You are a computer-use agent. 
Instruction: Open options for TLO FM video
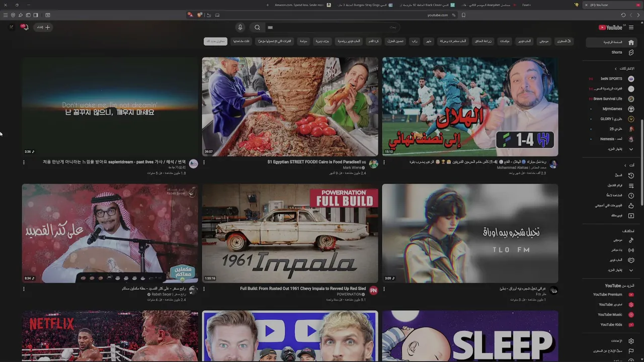pos(384,289)
